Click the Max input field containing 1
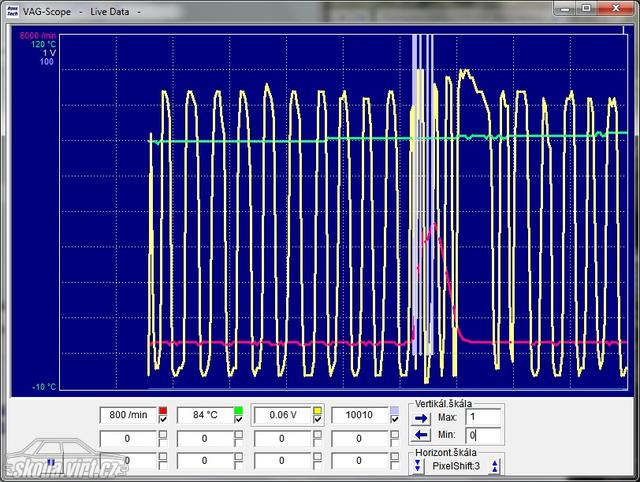This screenshot has width=640, height=482. pos(483,417)
